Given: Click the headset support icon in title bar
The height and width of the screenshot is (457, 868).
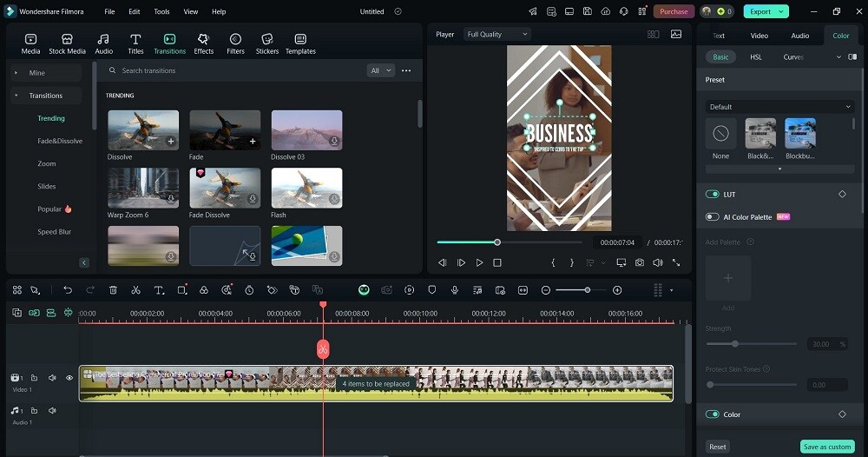Looking at the screenshot, I should pos(624,11).
